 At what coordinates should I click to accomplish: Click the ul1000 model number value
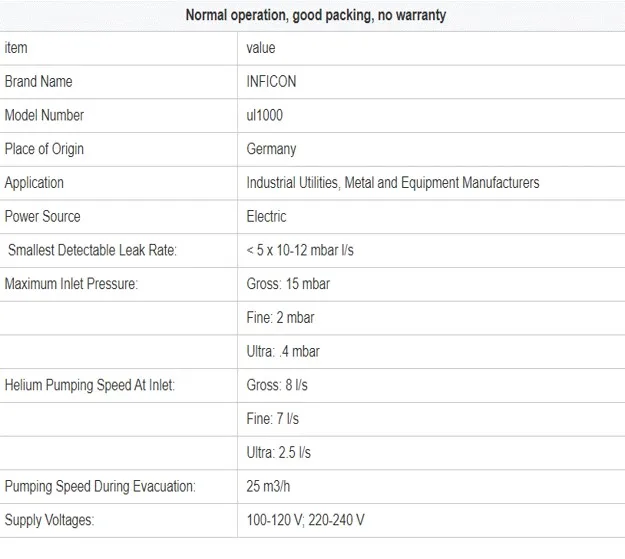(265, 115)
